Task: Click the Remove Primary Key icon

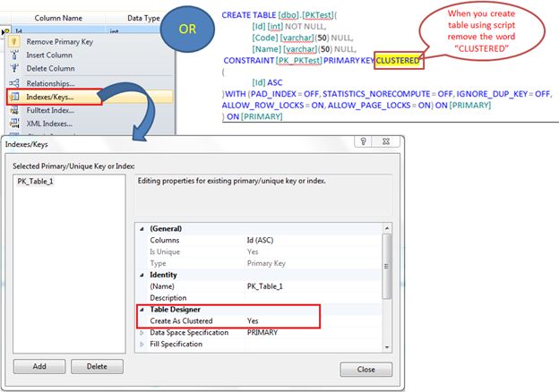Action: tap(14, 42)
